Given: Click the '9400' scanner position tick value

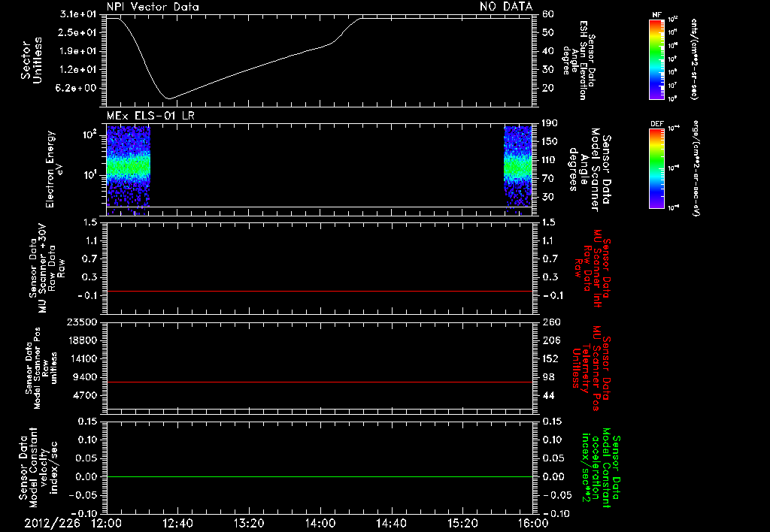Looking at the screenshot, I should [84, 377].
